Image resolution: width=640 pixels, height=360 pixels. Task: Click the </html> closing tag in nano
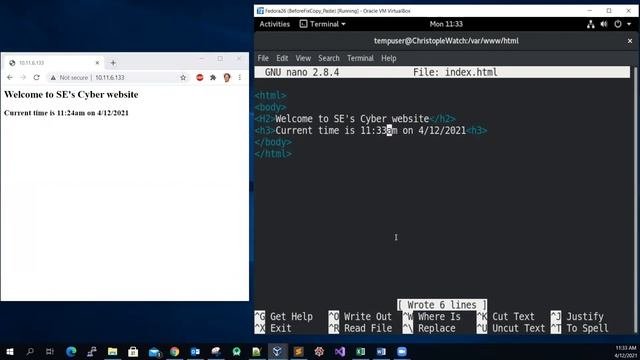coord(273,154)
